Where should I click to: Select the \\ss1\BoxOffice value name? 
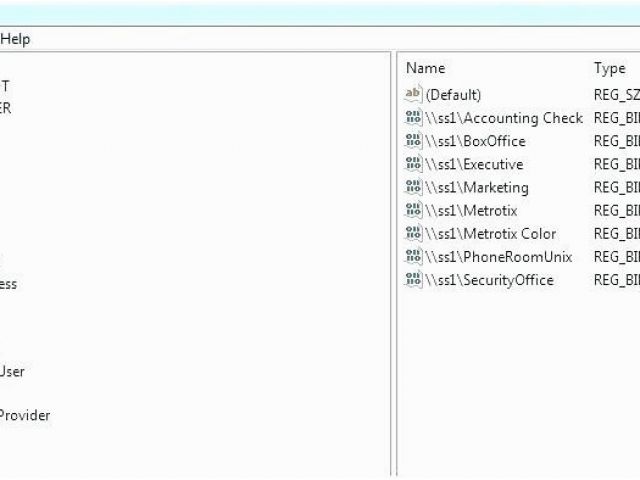pyautogui.click(x=475, y=141)
